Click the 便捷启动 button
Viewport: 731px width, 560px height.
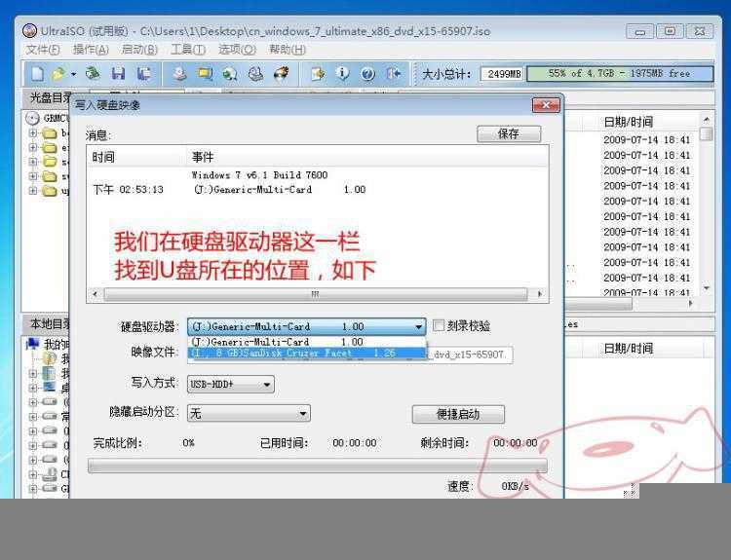[x=458, y=414]
